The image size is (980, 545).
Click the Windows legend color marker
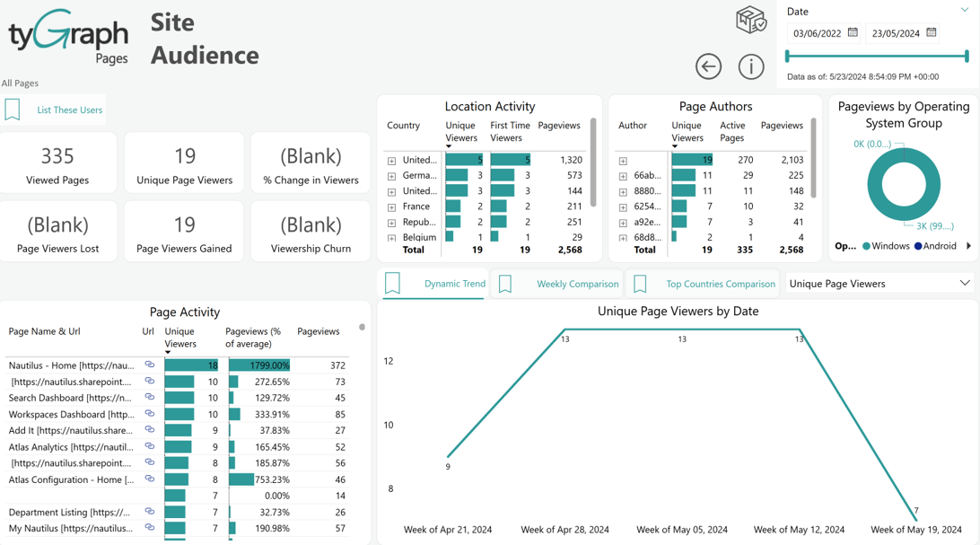(x=866, y=246)
